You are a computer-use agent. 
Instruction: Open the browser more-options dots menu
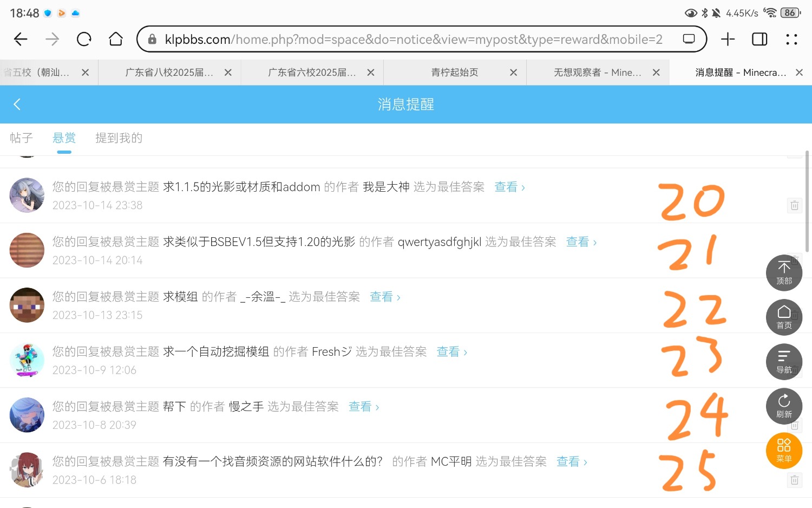tap(791, 39)
